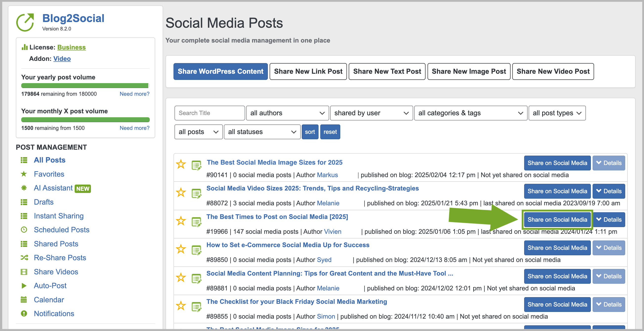Click the Blog2Social logo icon
This screenshot has height=331, width=644.
tap(25, 23)
